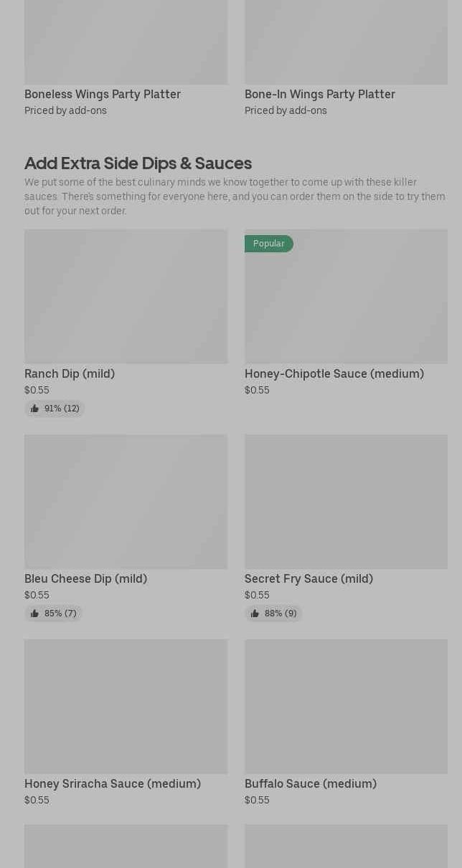Click the Ranch Dip (mild) name
The width and height of the screenshot is (462, 868).
(x=70, y=373)
